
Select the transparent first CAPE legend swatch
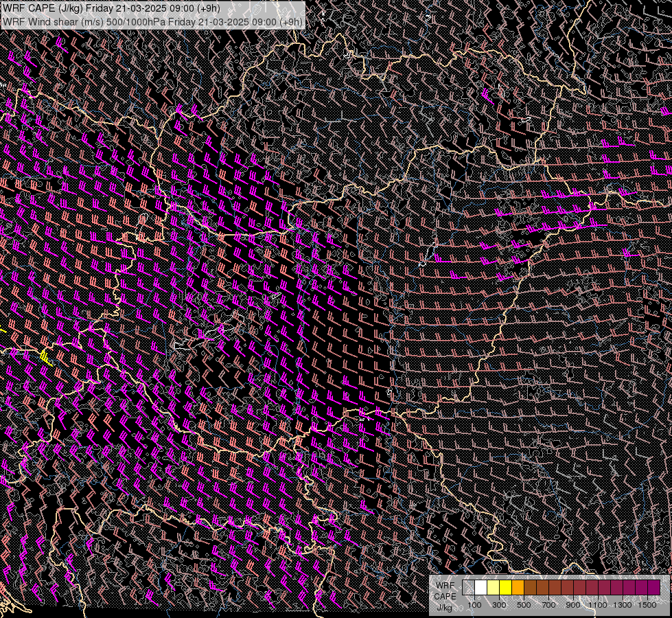tap(468, 588)
